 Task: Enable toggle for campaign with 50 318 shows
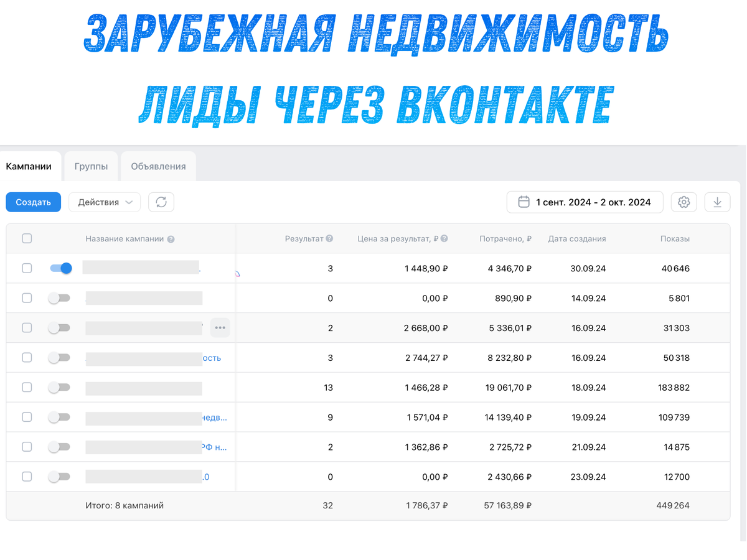click(59, 358)
